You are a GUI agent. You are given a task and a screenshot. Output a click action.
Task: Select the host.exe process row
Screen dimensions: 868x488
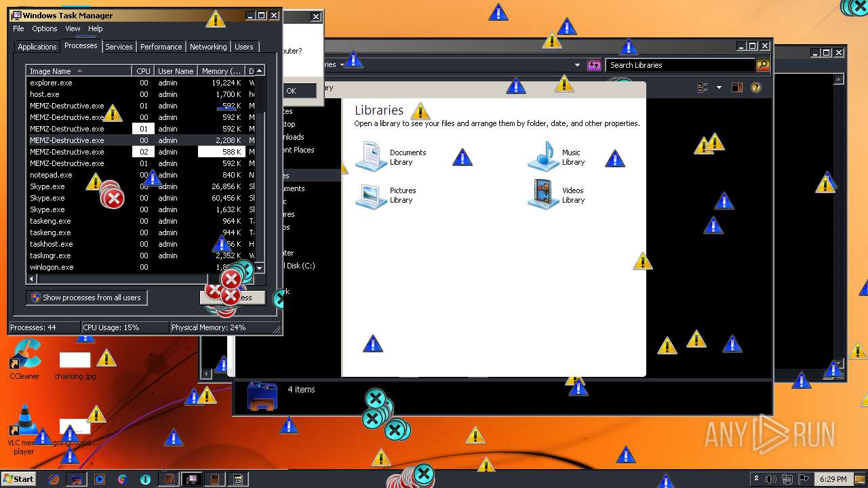tap(140, 94)
